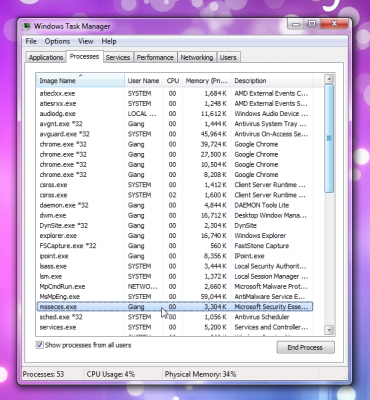Click the Antivirus Scheduler description
Viewport: 370px width, 400px height.
pos(262,317)
